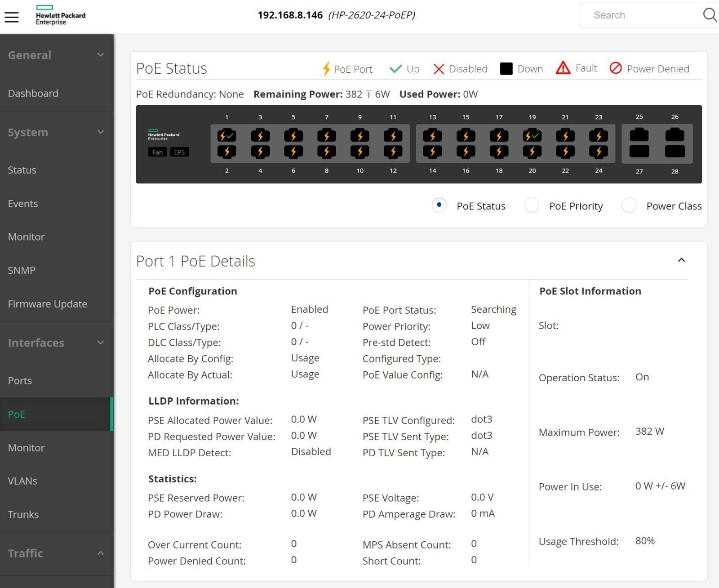Open the PoE page in sidebar

pyautogui.click(x=57, y=414)
